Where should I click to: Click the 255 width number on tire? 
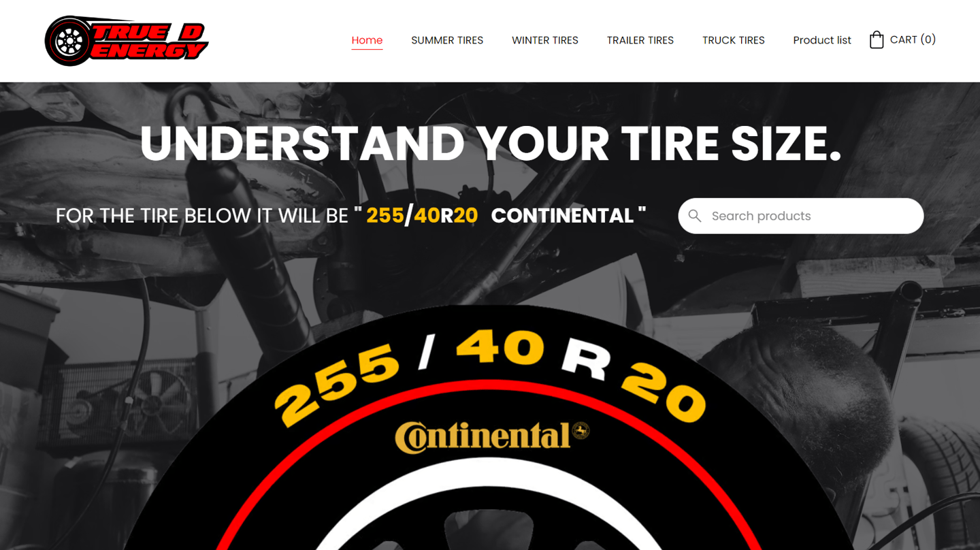click(337, 385)
